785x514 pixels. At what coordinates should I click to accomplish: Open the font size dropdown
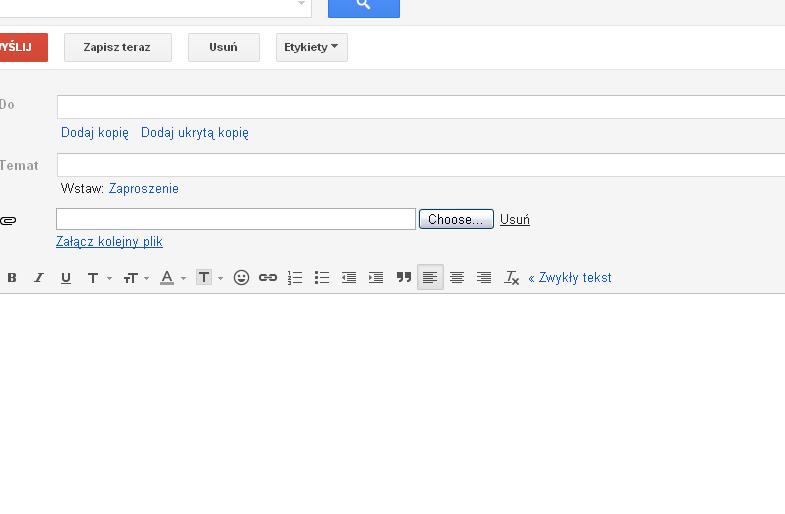136,278
